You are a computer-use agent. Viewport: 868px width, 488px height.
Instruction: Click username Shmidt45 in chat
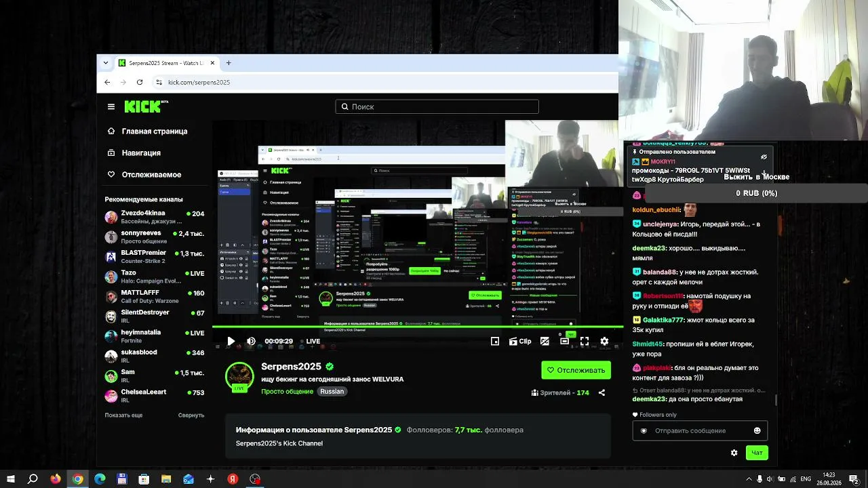point(647,344)
